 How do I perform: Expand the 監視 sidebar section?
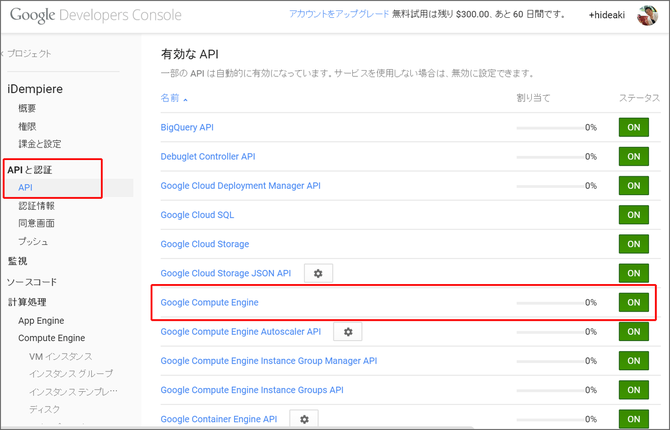click(x=18, y=261)
